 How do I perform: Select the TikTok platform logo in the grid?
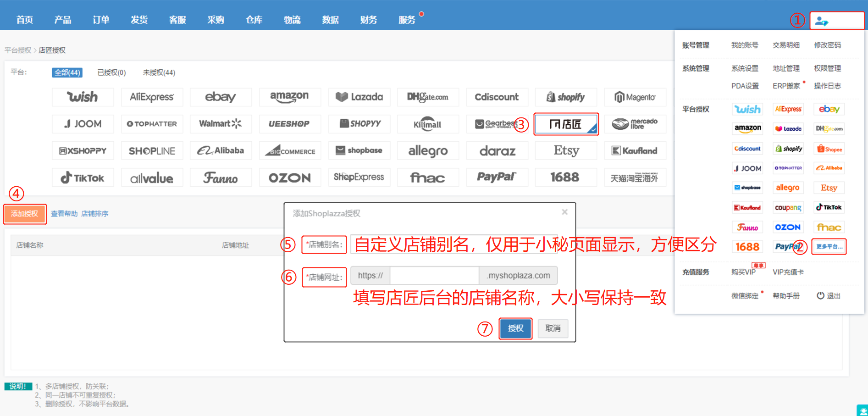point(83,177)
